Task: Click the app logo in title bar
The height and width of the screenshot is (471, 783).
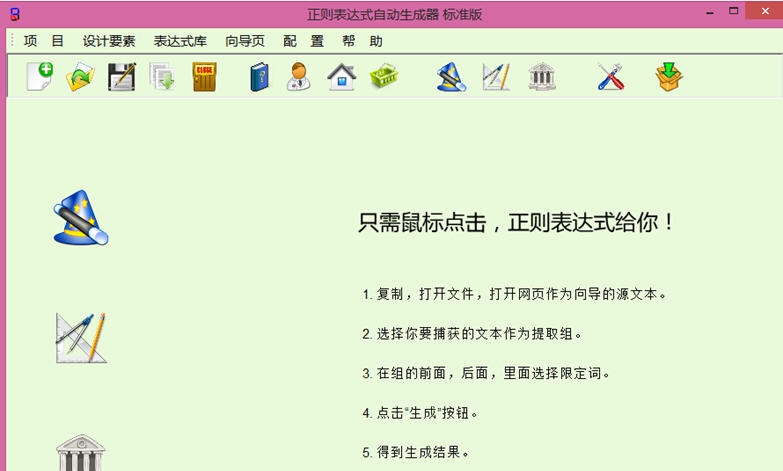Action: [15, 14]
